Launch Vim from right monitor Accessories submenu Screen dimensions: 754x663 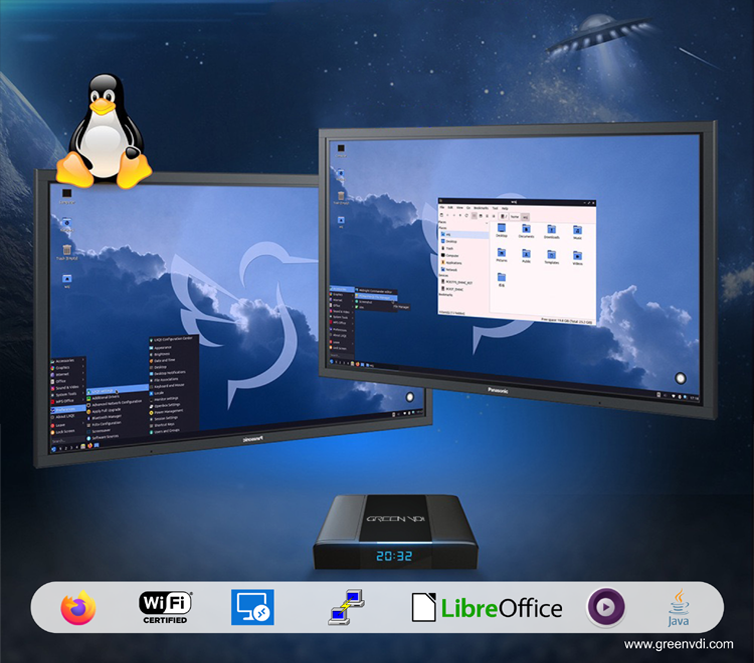376,307
